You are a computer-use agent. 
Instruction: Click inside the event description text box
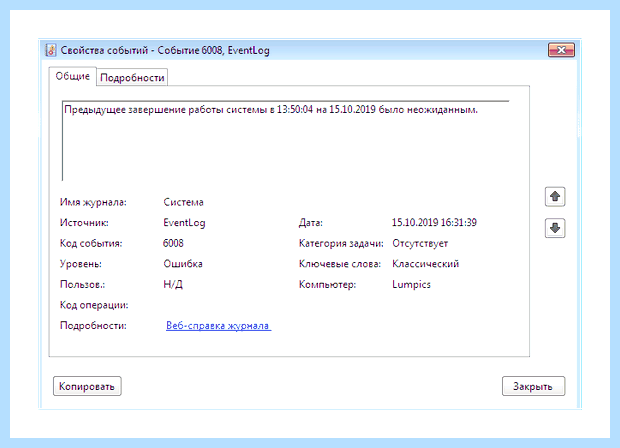[x=285, y=141]
